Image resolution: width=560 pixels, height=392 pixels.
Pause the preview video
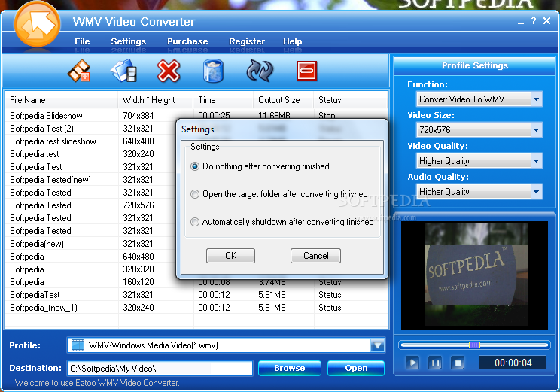(x=435, y=363)
